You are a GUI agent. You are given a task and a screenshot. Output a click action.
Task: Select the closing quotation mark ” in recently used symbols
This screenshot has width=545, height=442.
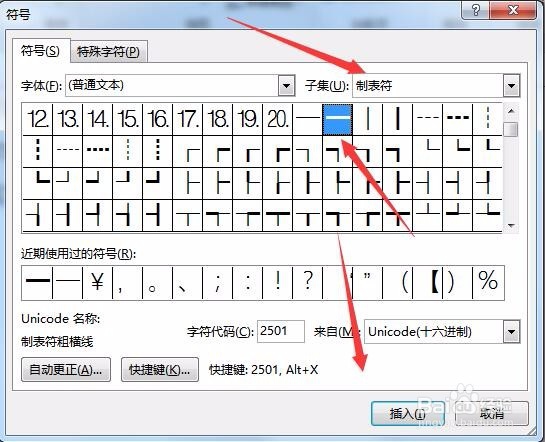(x=368, y=282)
